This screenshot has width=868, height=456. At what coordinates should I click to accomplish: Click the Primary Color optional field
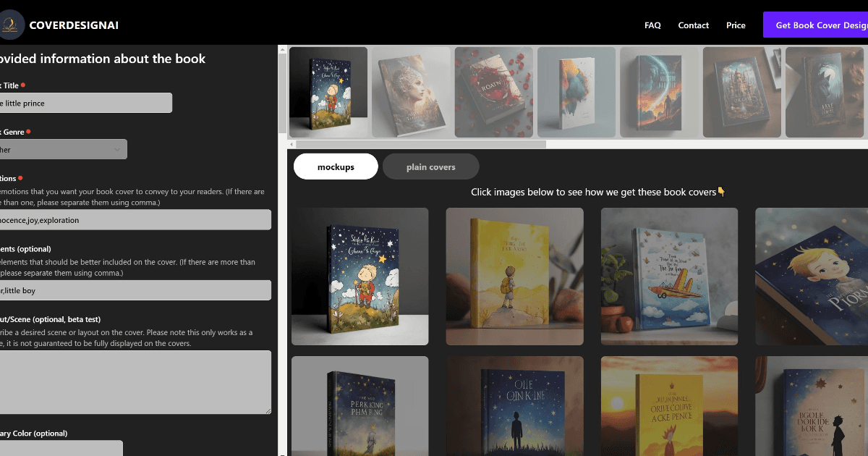coord(61,448)
